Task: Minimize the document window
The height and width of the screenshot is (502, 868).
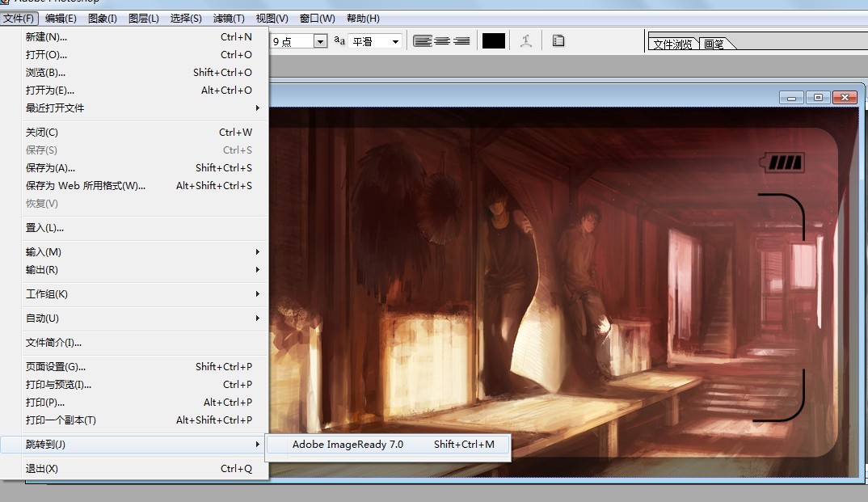Action: pos(791,98)
